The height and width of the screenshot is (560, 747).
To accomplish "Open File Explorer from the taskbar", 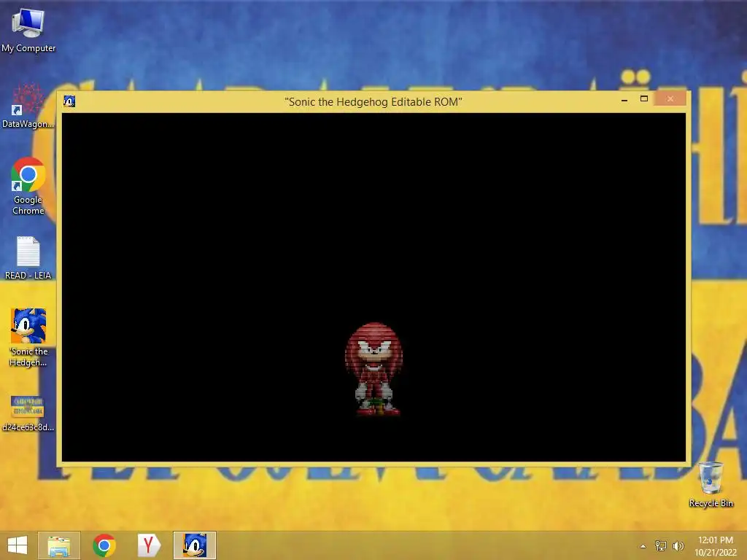I will pyautogui.click(x=59, y=545).
